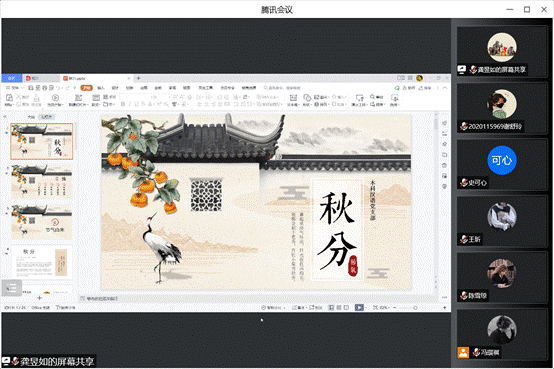
Task: Toggle Bold formatting in the ribbon
Action: [123, 104]
